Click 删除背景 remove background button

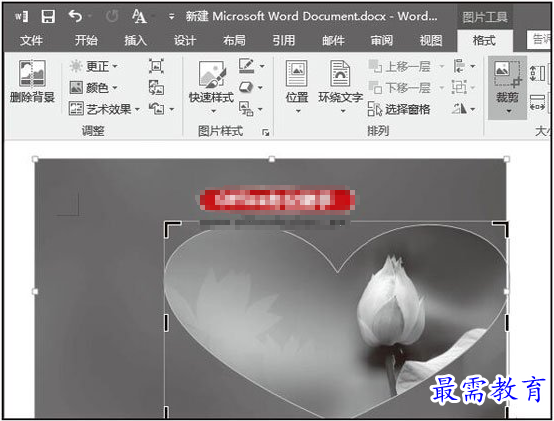tap(32, 82)
